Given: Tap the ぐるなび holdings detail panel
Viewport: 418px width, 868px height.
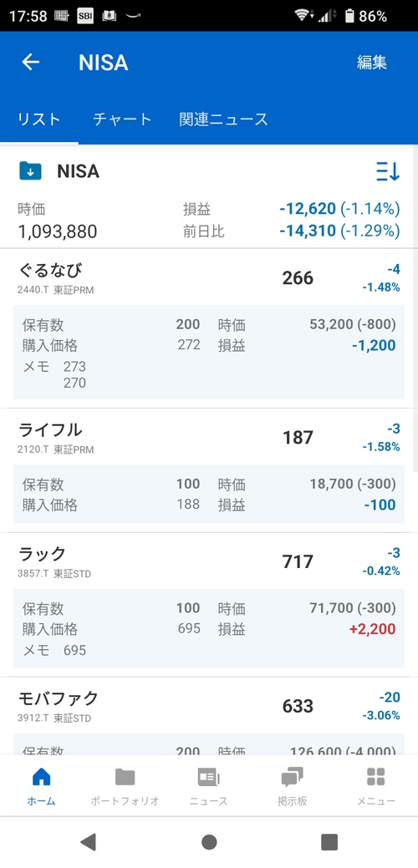Looking at the screenshot, I should pyautogui.click(x=209, y=352).
